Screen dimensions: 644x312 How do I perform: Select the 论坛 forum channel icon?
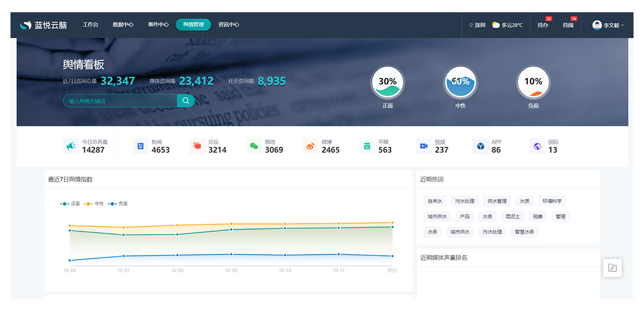197,146
